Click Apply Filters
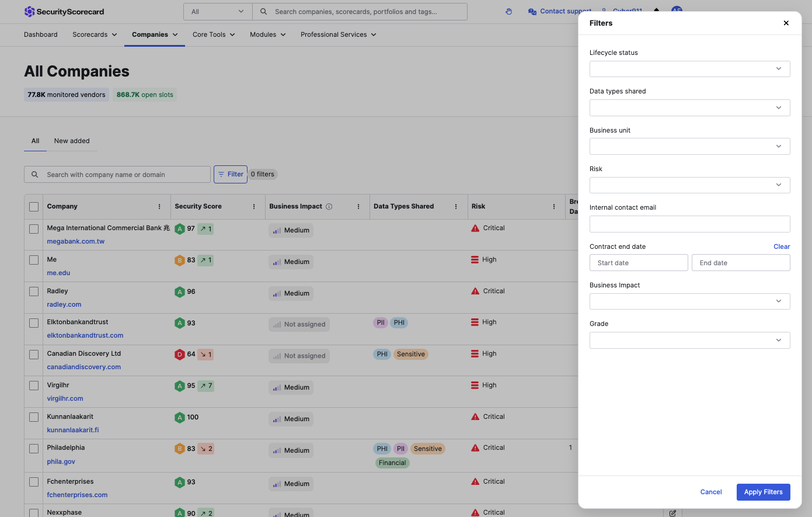Screen dimensions: 812x517 (x=764, y=492)
